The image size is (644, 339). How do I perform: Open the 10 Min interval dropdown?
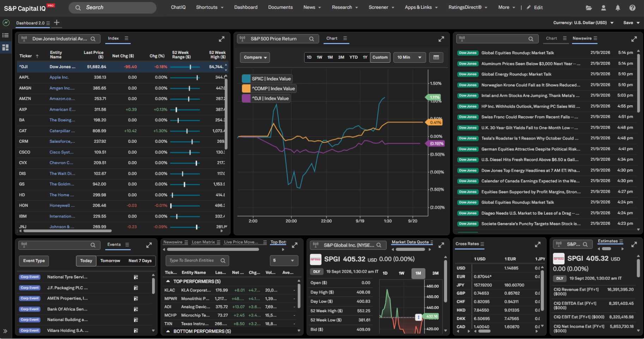click(x=409, y=57)
